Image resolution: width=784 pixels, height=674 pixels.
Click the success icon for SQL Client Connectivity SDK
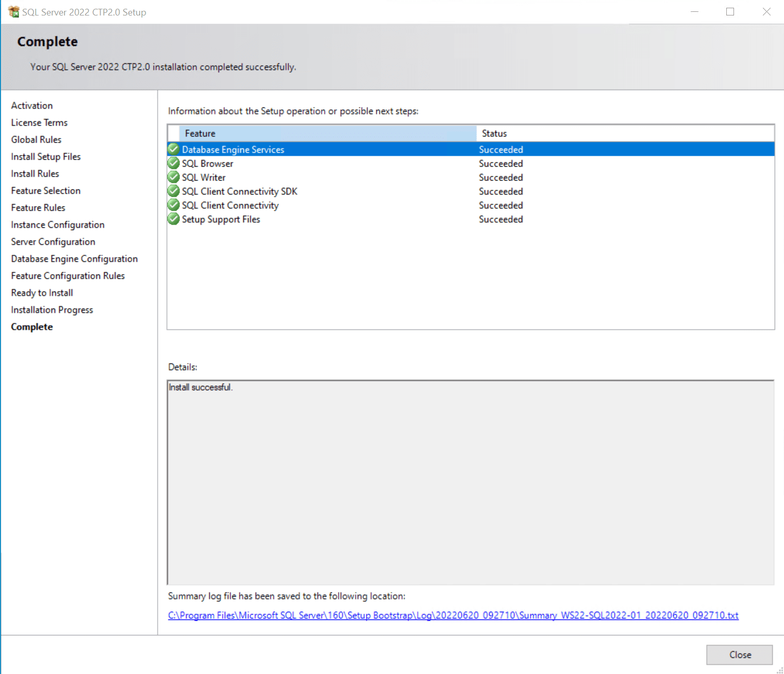174,191
